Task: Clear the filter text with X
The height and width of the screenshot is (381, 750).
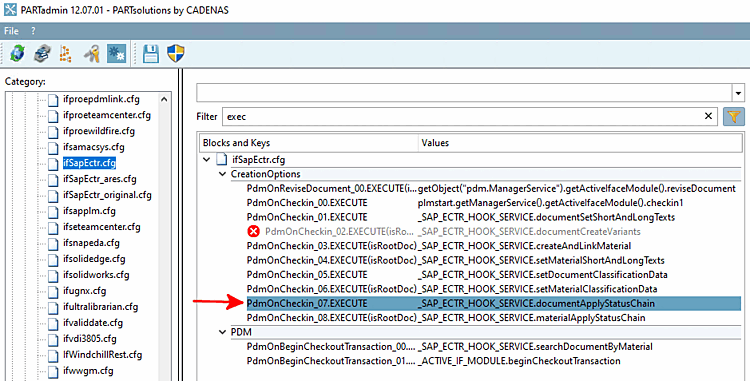Action: coord(708,116)
